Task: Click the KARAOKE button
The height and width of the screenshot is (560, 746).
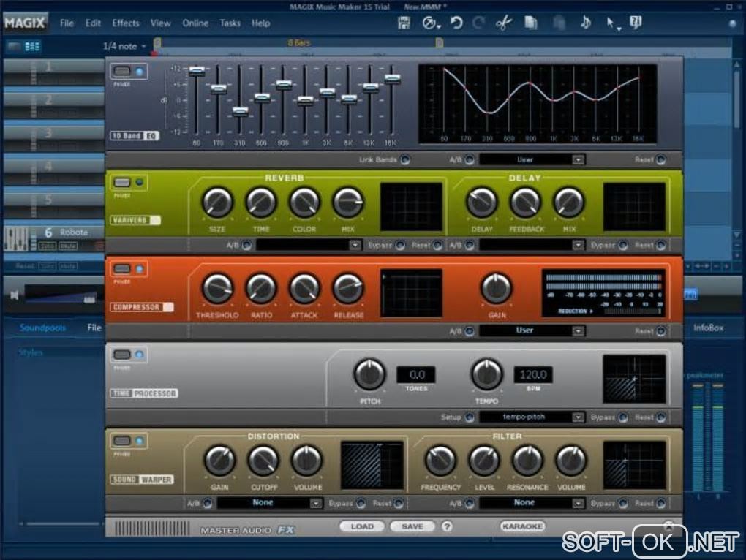Action: point(522,526)
